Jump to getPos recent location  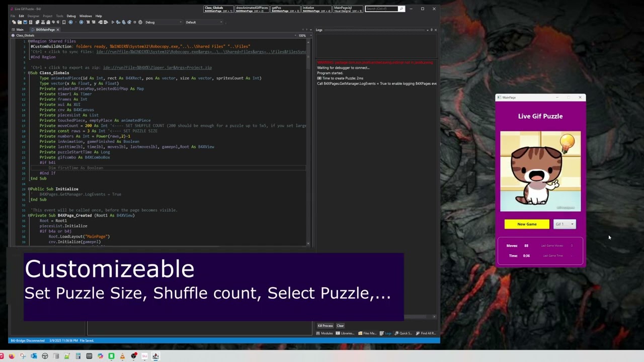(x=285, y=9)
